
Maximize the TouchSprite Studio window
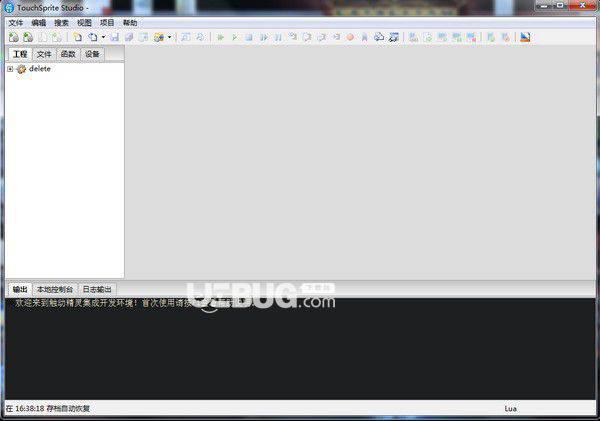560,5
